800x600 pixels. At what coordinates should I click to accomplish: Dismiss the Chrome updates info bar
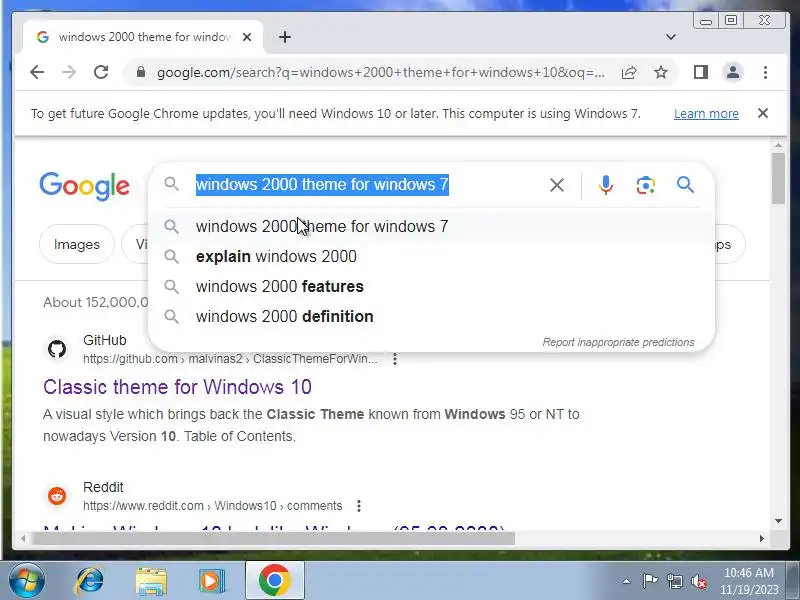(x=763, y=113)
